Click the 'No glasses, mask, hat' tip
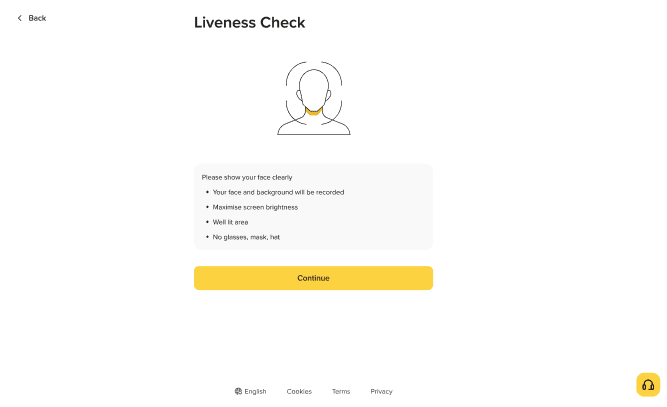The width and height of the screenshot is (667, 407). [x=246, y=237]
